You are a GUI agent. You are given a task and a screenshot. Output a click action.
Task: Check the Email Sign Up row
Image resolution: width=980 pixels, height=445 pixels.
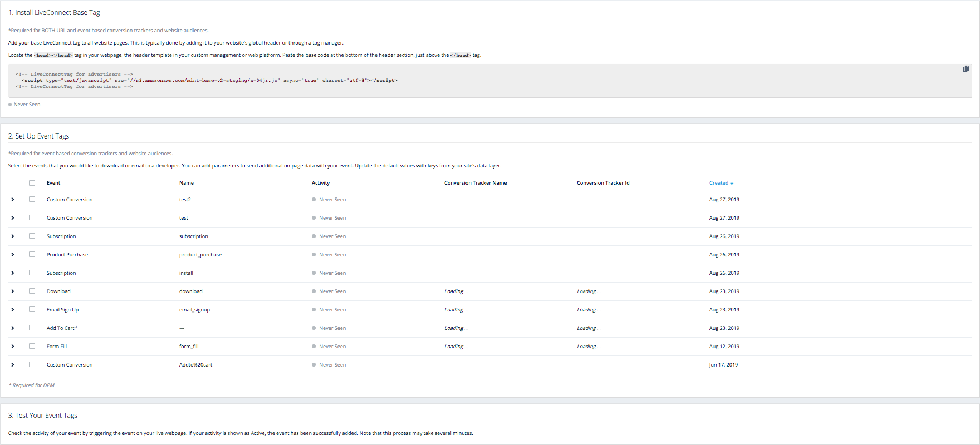coord(32,309)
